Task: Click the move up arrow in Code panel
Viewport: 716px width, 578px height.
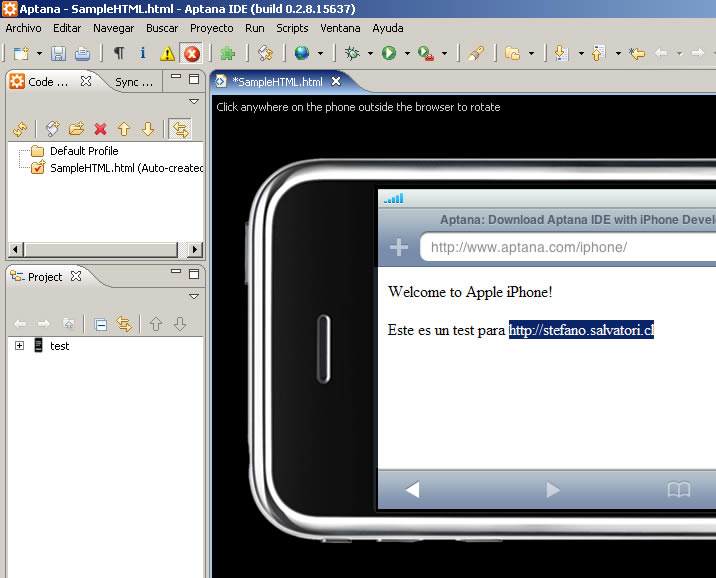Action: pos(124,129)
